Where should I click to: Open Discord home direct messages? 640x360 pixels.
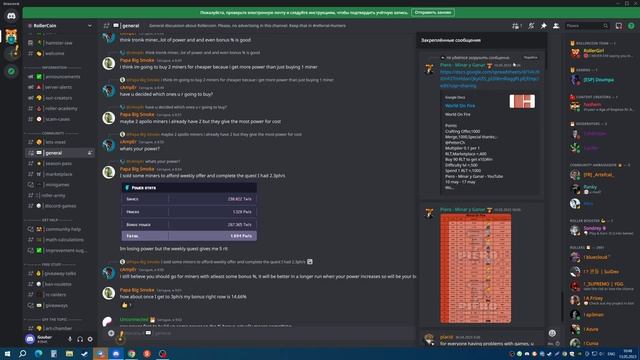(11, 16)
